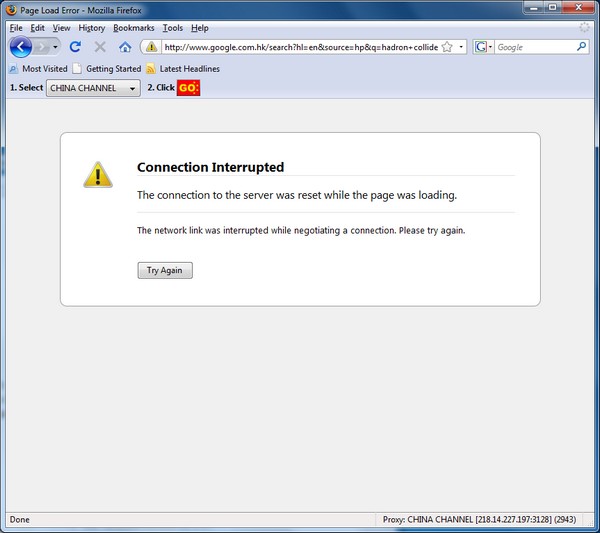Click the warning icon in the address bar
Screen dimensions: 600x533
tap(152, 47)
